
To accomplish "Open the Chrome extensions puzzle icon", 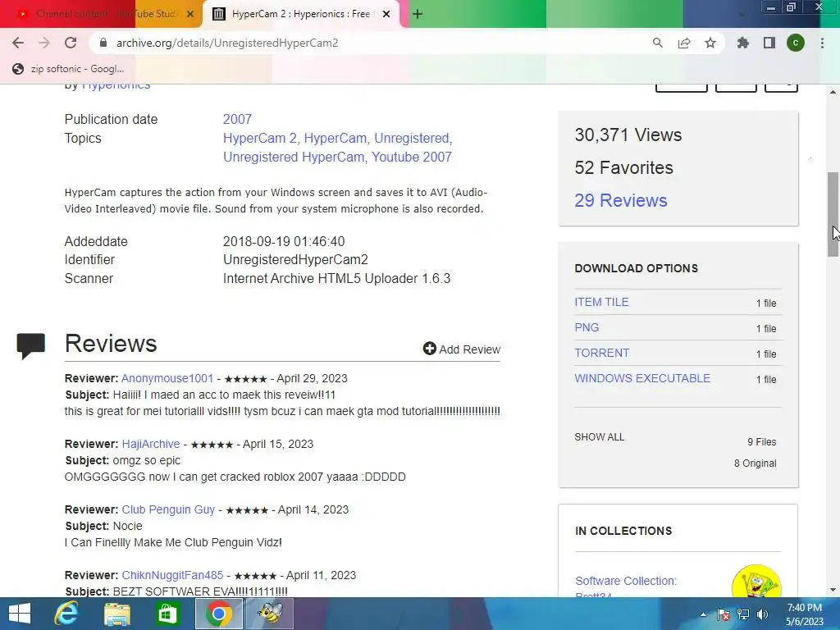I will pyautogui.click(x=743, y=43).
